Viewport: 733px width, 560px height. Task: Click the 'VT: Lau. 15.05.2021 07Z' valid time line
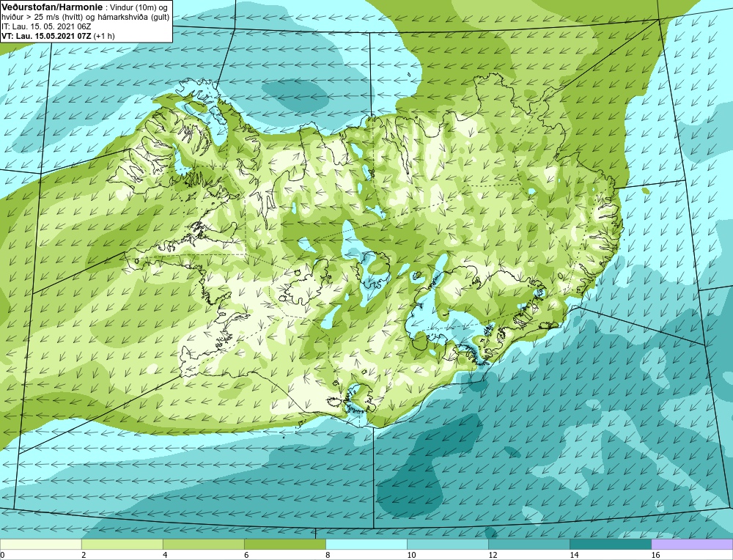click(45, 35)
